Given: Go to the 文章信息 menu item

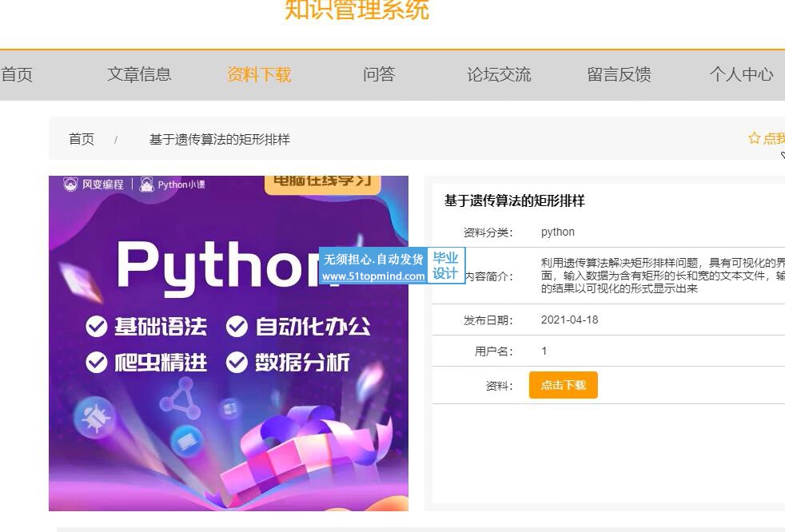Looking at the screenshot, I should click(139, 74).
